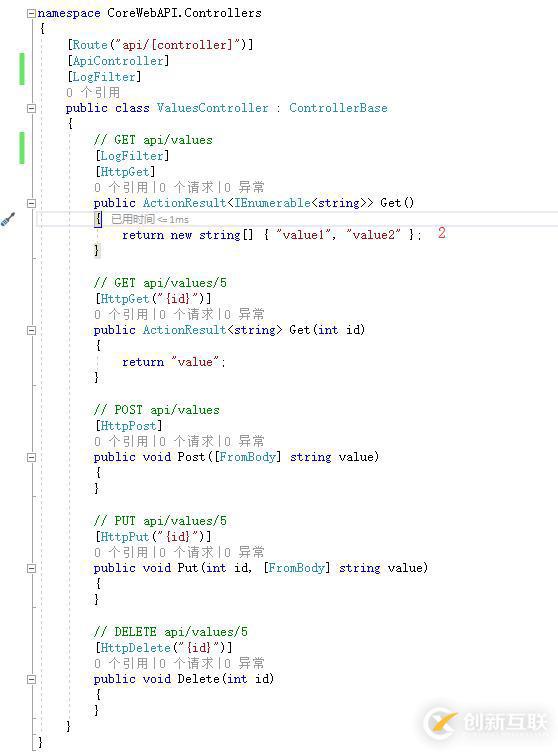This screenshot has width=558, height=752.
Task: Open CodeLens references above the Post method
Action: pos(121,441)
